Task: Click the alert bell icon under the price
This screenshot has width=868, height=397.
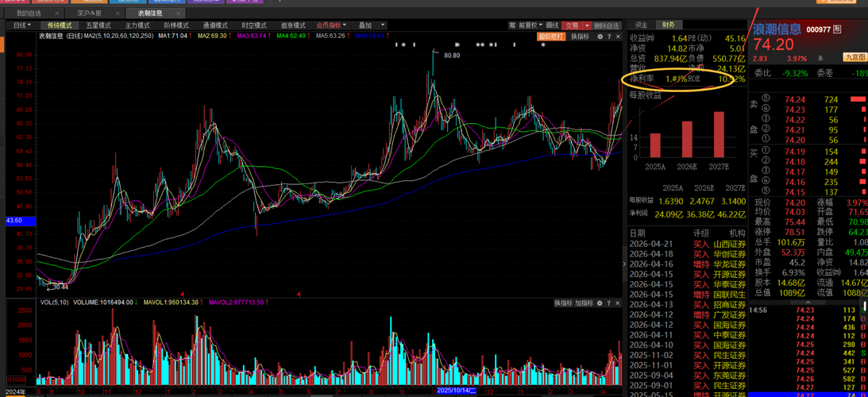Action: point(820,58)
